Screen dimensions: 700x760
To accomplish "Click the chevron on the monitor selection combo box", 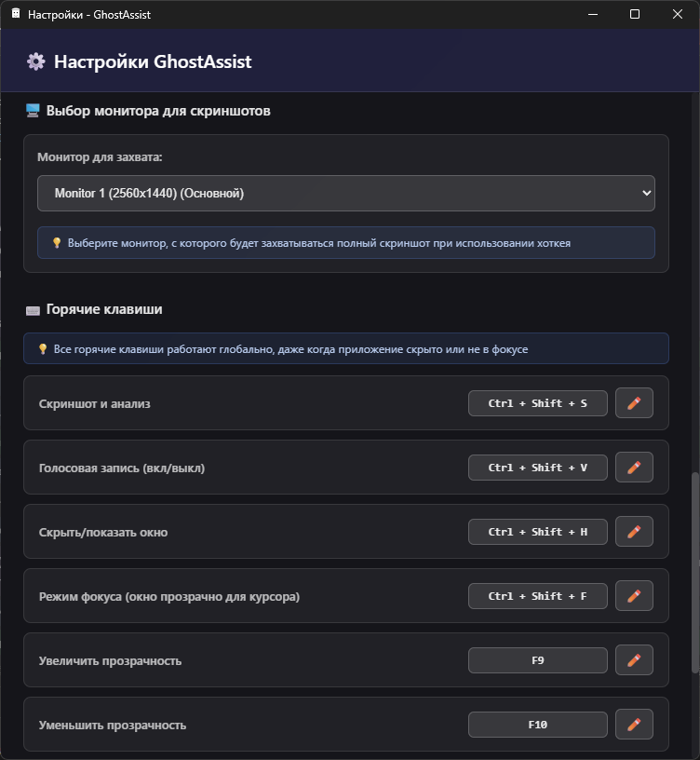I will [x=646, y=193].
